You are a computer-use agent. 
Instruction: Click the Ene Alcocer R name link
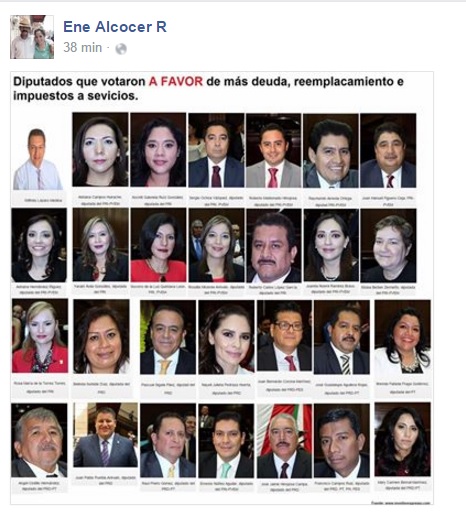115,27
